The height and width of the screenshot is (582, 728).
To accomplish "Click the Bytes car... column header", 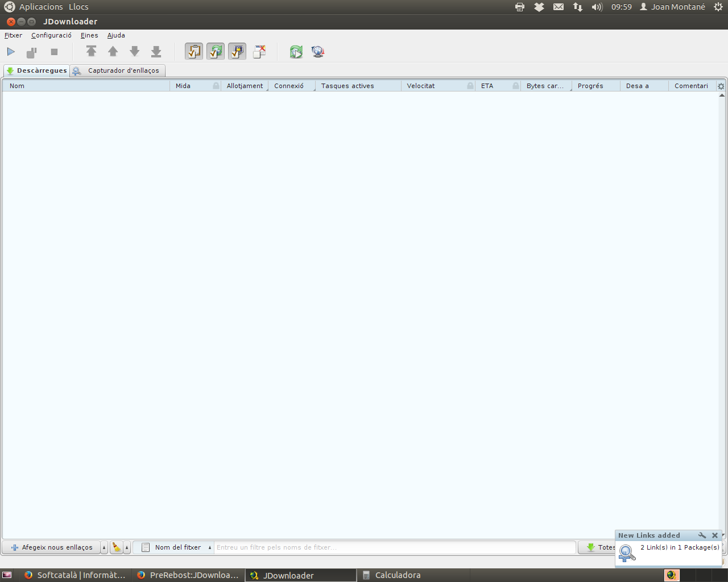I will [546, 86].
